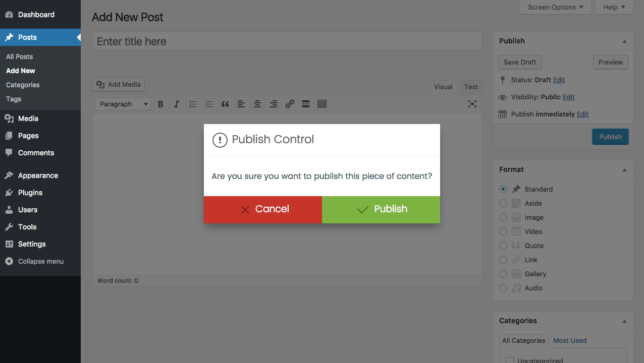Edit the post Visibility
The height and width of the screenshot is (363, 644).
click(x=569, y=97)
